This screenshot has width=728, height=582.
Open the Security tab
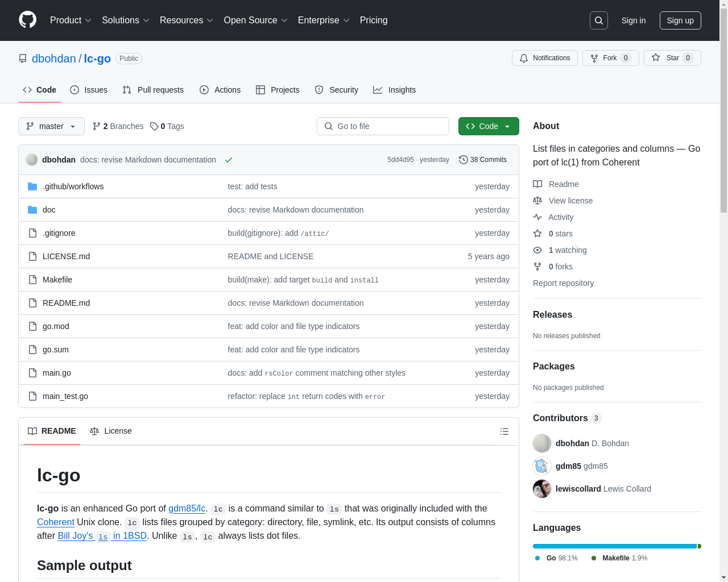point(337,90)
